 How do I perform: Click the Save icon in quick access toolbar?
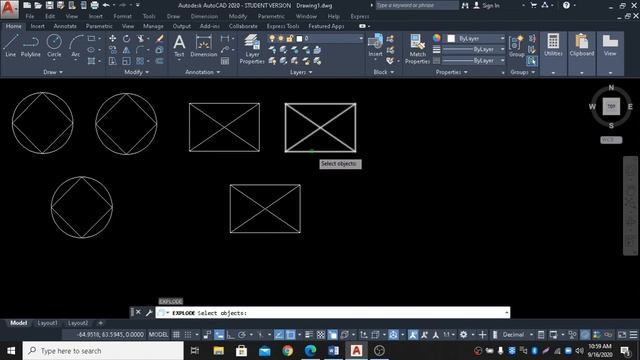(49, 5)
